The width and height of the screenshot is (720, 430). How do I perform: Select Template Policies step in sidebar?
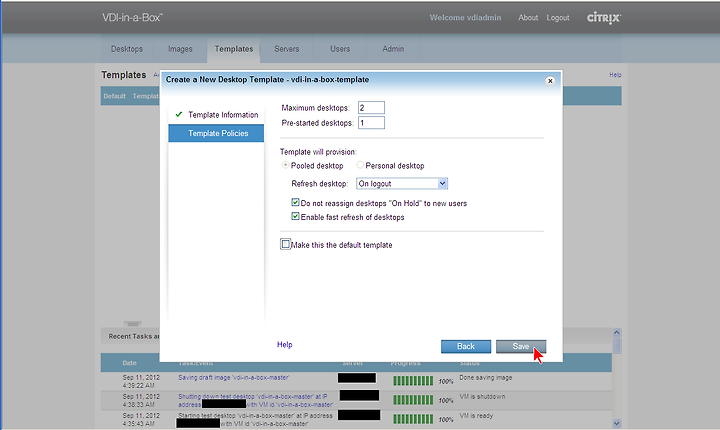216,133
